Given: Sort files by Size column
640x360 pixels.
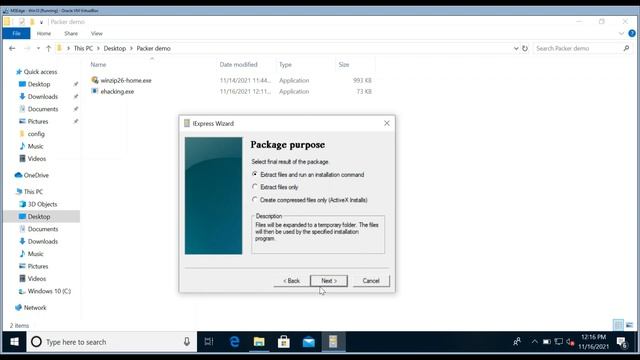Looking at the screenshot, I should click(x=344, y=64).
